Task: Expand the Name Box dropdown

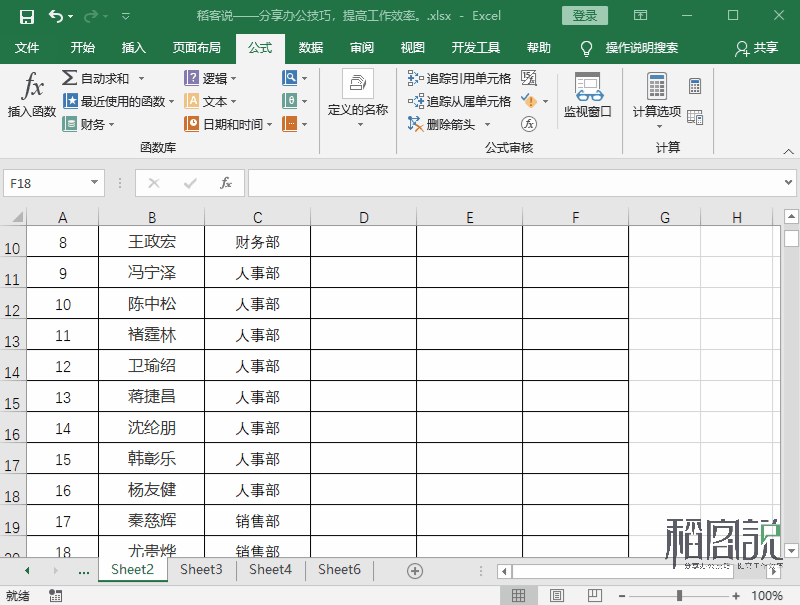Action: point(94,183)
